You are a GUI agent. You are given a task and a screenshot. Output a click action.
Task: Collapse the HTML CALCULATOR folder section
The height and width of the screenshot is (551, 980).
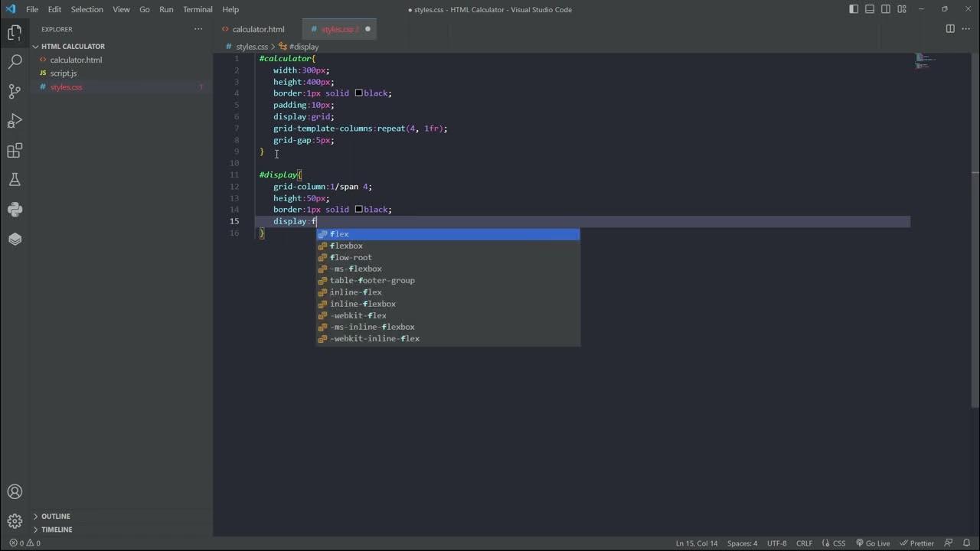click(121, 46)
